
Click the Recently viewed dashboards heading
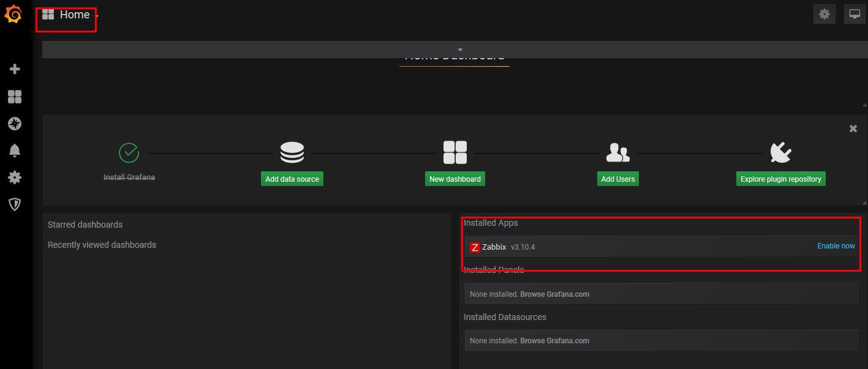tap(102, 245)
